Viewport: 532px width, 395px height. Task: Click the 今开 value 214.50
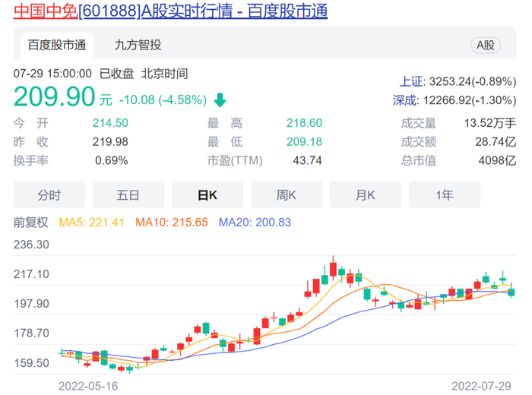(x=110, y=123)
